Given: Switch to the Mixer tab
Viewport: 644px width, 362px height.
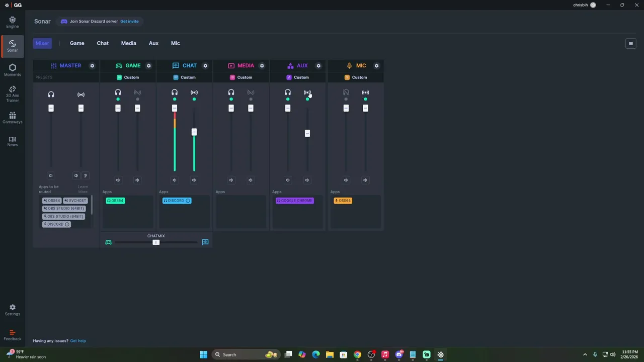Looking at the screenshot, I should [42, 43].
